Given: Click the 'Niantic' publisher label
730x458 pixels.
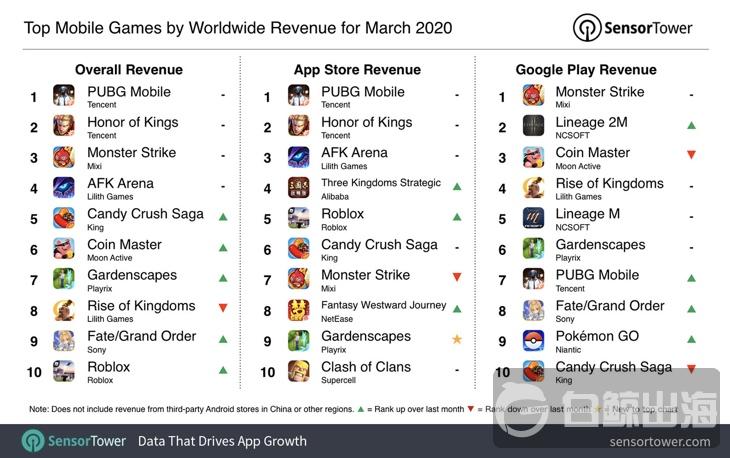Looking at the screenshot, I should 568,350.
